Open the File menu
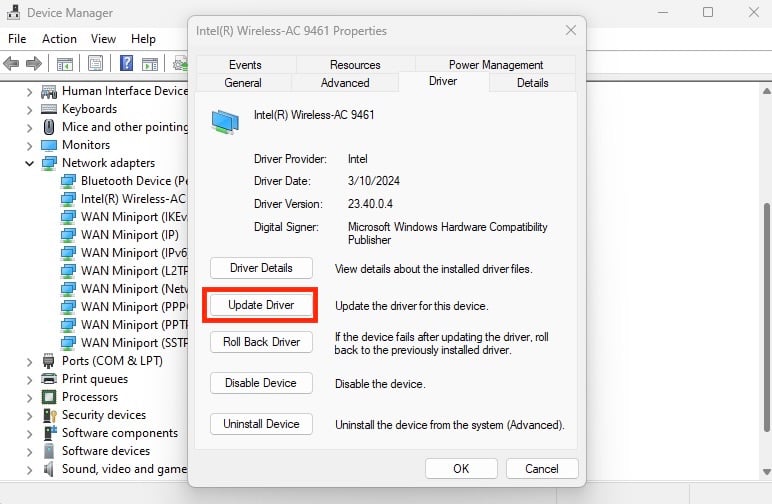This screenshot has height=504, width=772. 17,38
